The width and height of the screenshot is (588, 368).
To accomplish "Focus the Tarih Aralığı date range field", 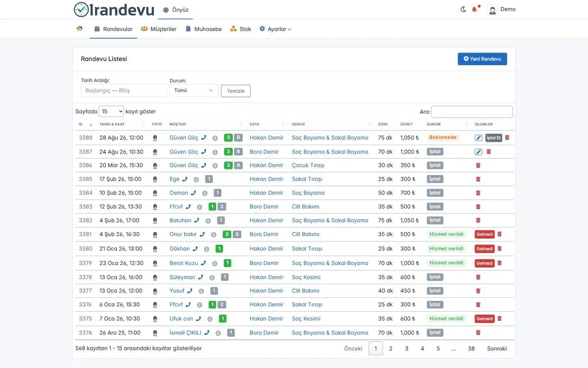I will click(x=124, y=90).
